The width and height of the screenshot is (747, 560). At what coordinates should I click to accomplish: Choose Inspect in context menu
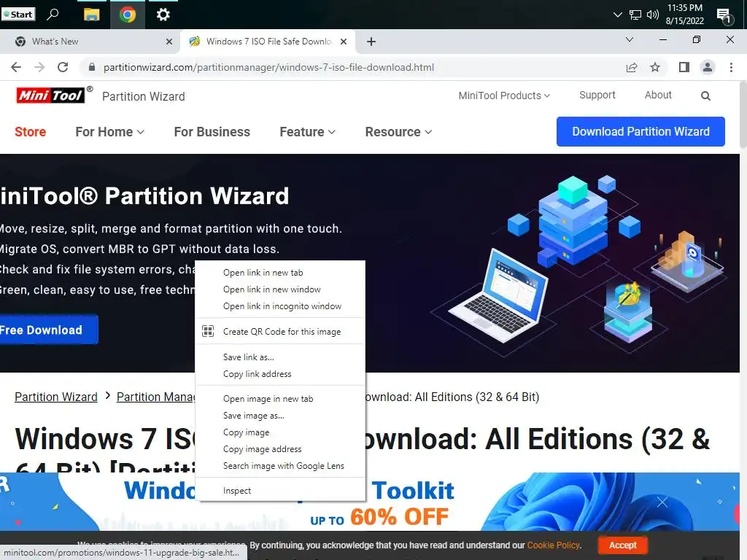tap(280, 491)
